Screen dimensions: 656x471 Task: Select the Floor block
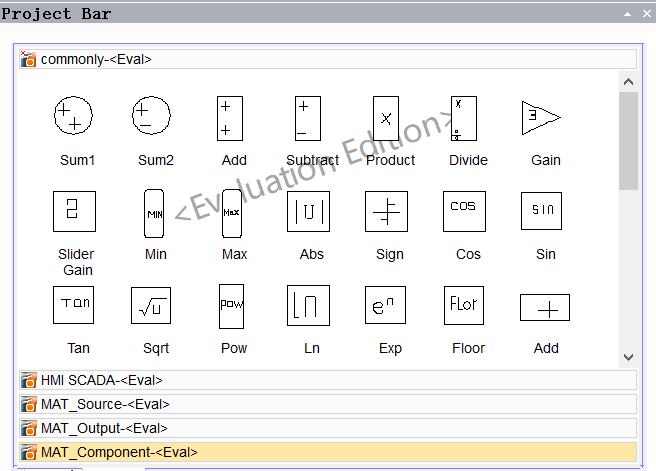coord(464,305)
